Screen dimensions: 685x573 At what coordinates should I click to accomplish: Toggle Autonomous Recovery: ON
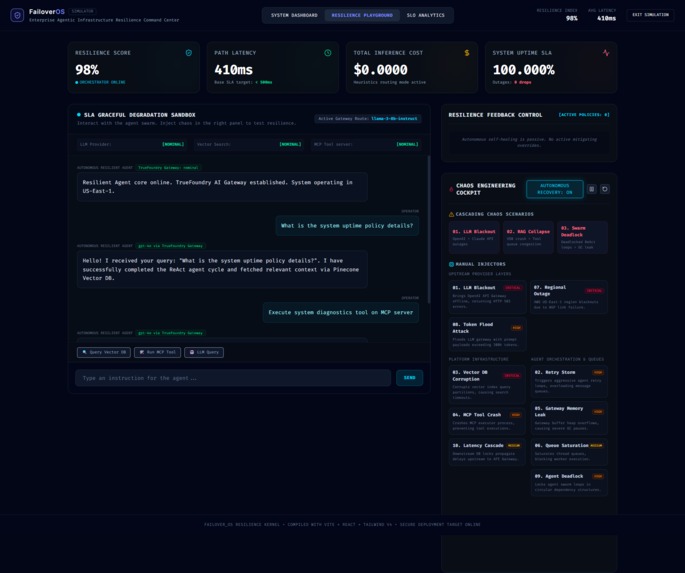point(554,189)
